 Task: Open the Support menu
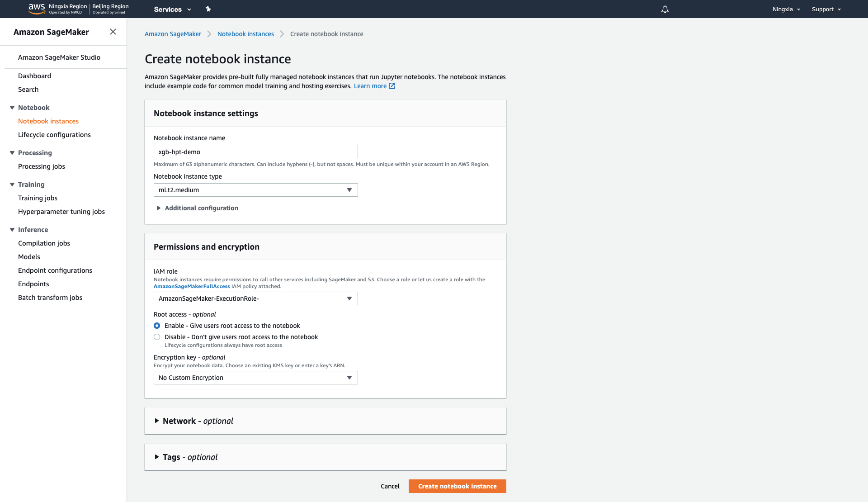click(x=826, y=9)
